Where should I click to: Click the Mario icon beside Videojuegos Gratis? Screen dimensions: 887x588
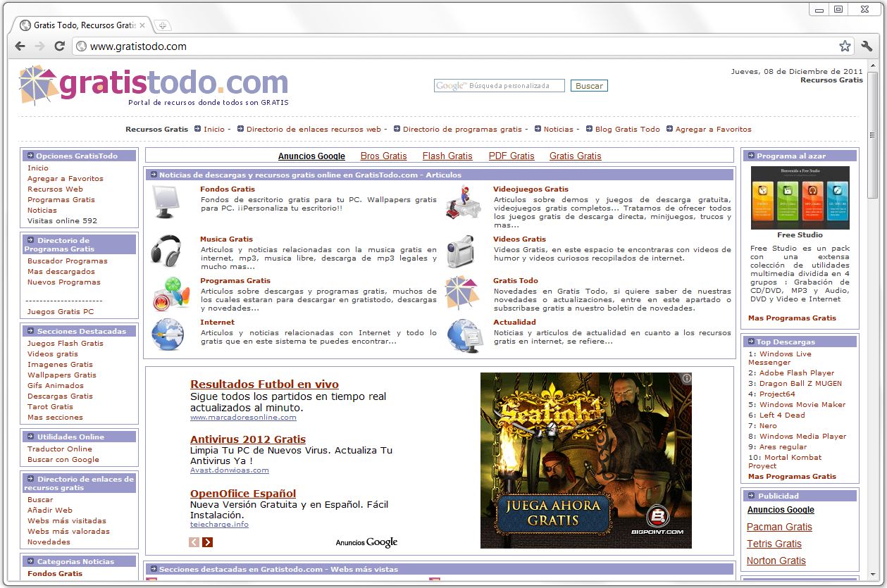point(462,202)
